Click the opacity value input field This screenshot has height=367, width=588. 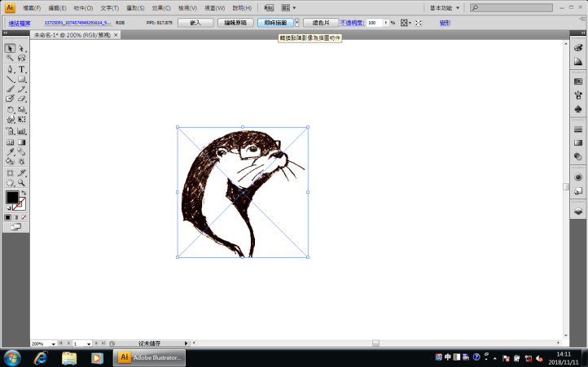[x=375, y=23]
